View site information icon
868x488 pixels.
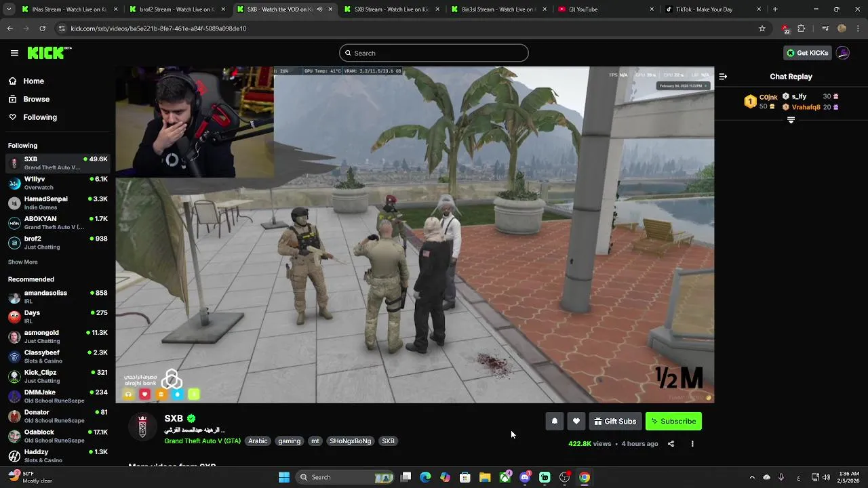click(x=62, y=28)
